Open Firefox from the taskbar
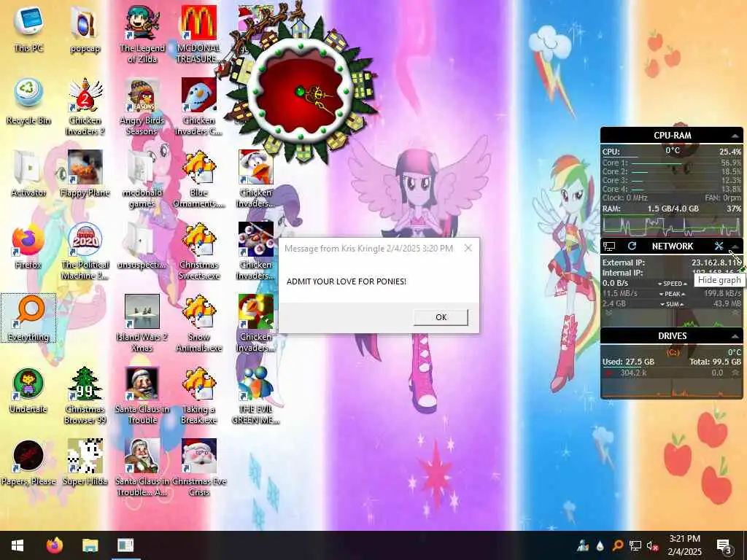 [55, 545]
